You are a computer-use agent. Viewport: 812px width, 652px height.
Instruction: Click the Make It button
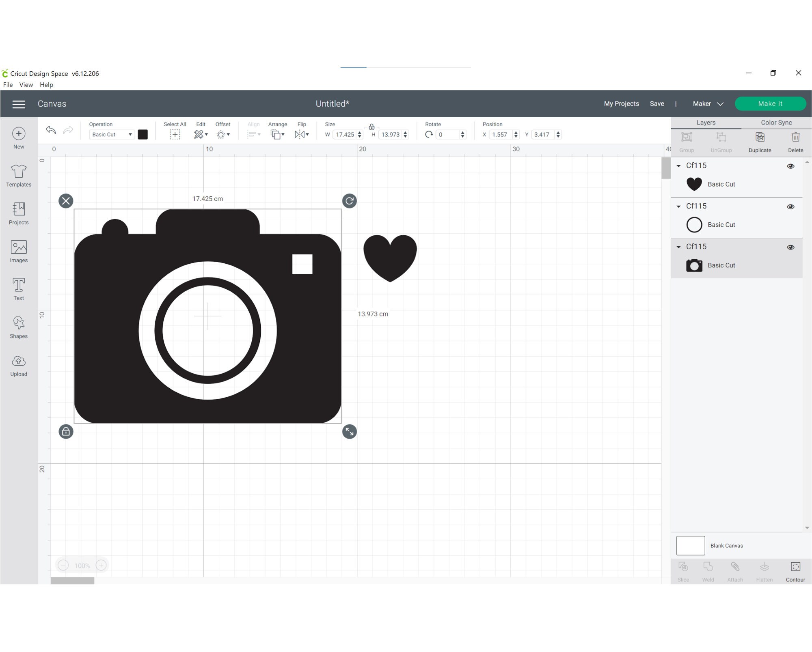pyautogui.click(x=770, y=103)
